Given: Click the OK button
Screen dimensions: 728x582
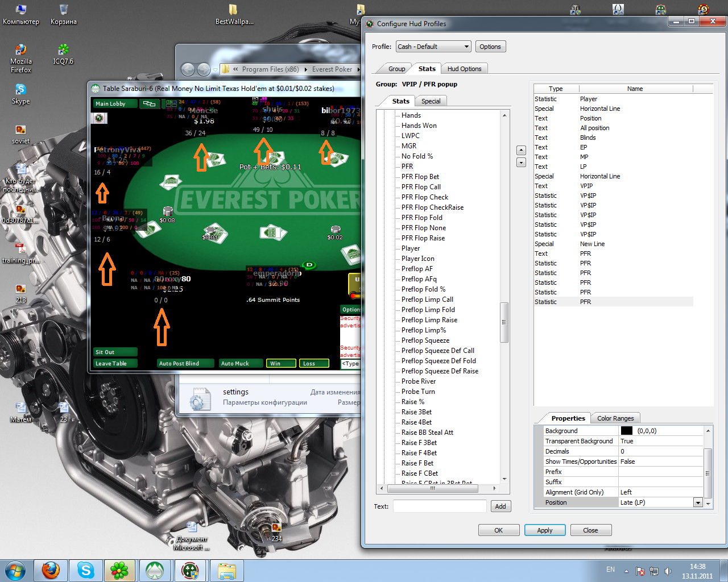Looking at the screenshot, I should click(499, 530).
